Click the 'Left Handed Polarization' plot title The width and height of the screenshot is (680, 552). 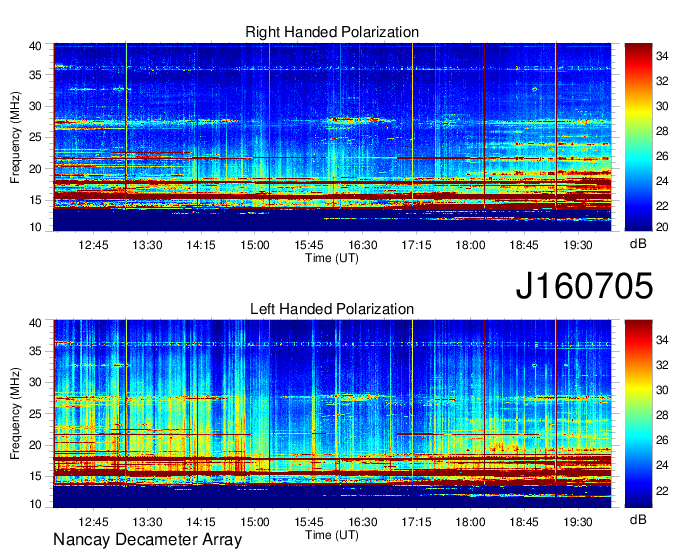332,309
